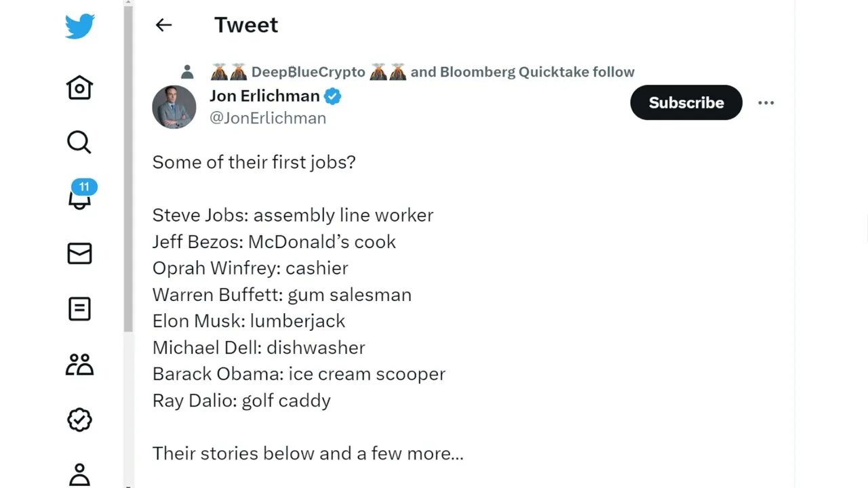Open the Jon Erlichman display name link
Screen dimensions: 868x488
coord(264,96)
